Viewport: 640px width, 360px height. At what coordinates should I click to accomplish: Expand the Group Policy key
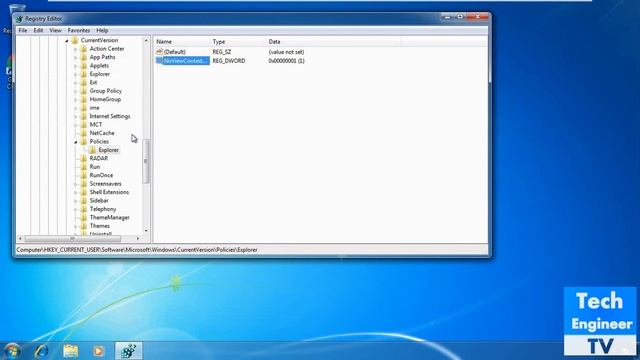tap(76, 91)
